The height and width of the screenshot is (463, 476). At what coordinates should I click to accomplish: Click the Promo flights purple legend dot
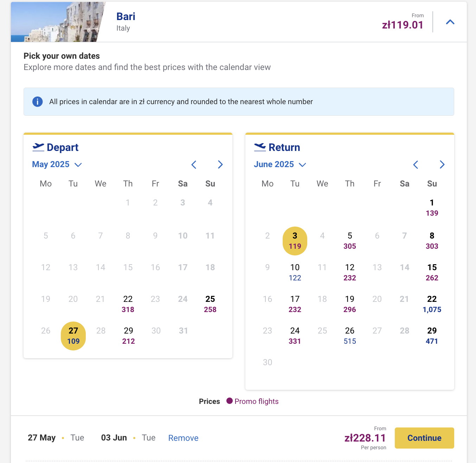[x=230, y=401]
